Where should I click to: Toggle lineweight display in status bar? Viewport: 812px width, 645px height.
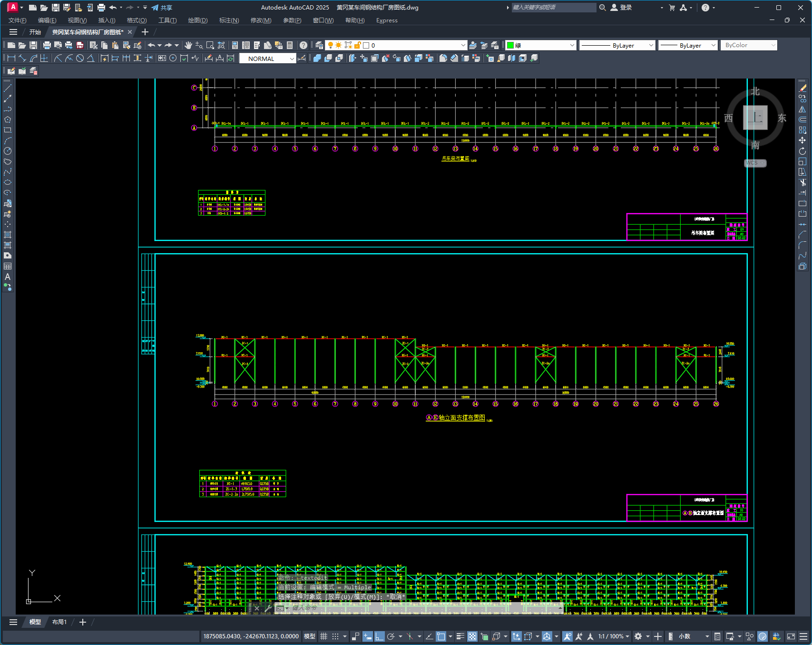coord(460,636)
